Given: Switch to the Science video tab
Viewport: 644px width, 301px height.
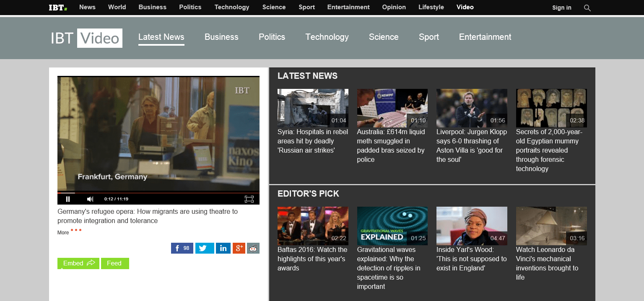Looking at the screenshot, I should pyautogui.click(x=384, y=37).
